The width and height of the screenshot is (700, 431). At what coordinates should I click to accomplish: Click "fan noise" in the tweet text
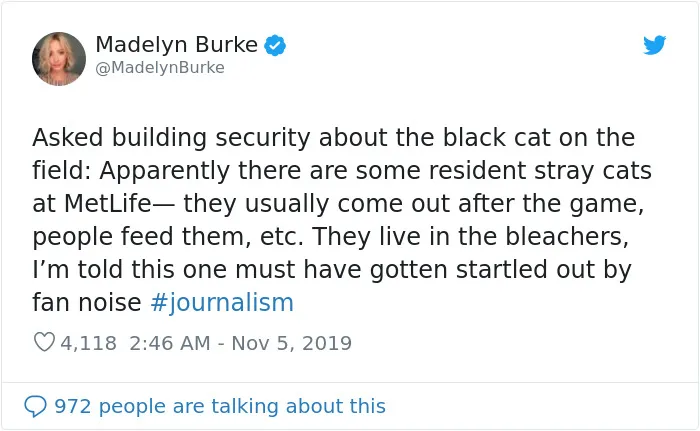87,303
